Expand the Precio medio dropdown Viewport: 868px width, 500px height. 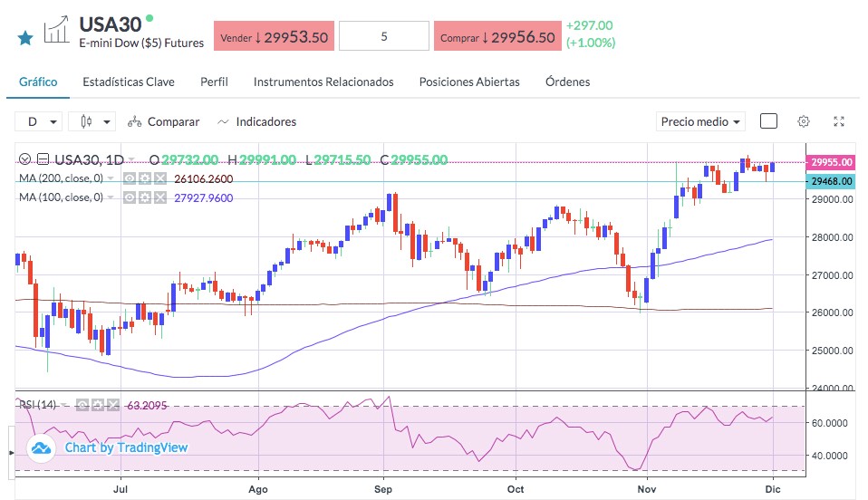(700, 121)
